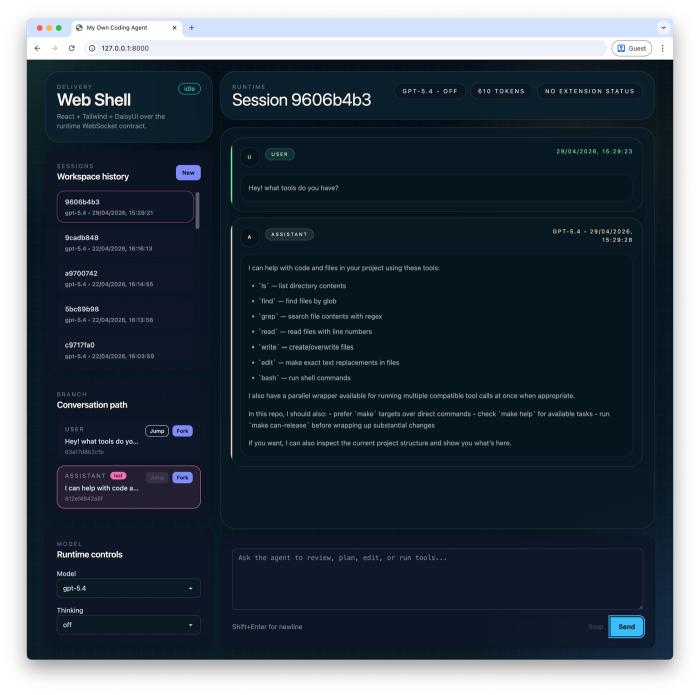Click the user message timestamp 15:29:23

(594, 151)
